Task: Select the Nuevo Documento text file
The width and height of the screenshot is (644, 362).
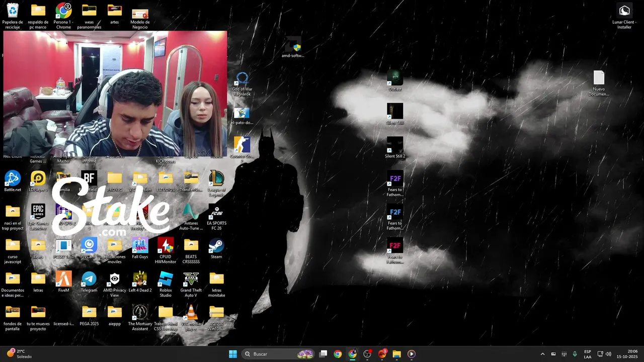Action: pyautogui.click(x=599, y=83)
